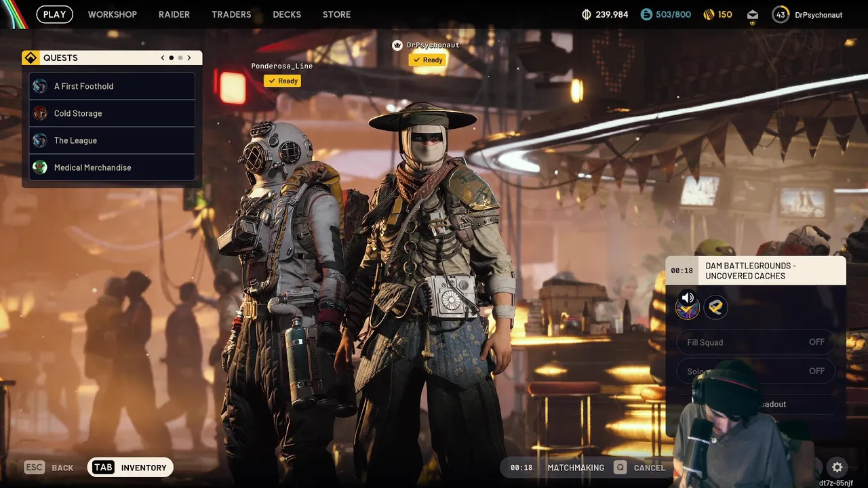Click the Ponderosa_Line player name
The width and height of the screenshot is (868, 488).
[281, 66]
